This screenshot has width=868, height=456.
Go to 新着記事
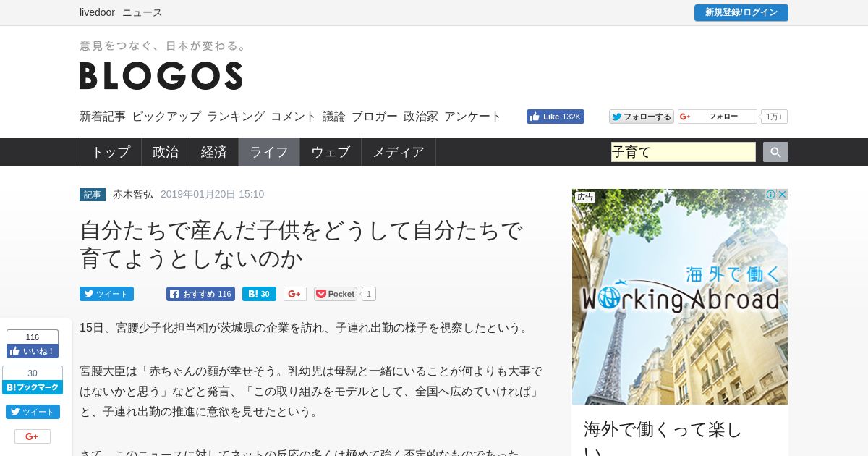(103, 117)
